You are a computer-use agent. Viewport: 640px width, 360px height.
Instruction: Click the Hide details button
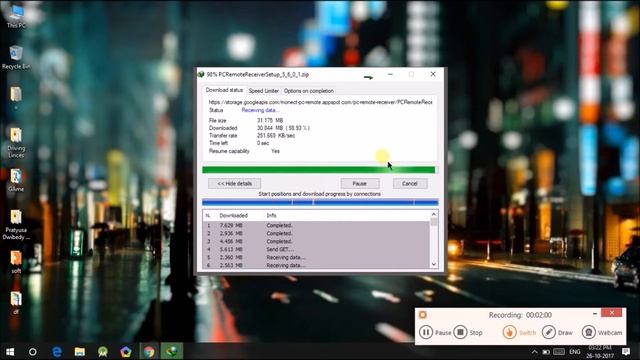(234, 184)
